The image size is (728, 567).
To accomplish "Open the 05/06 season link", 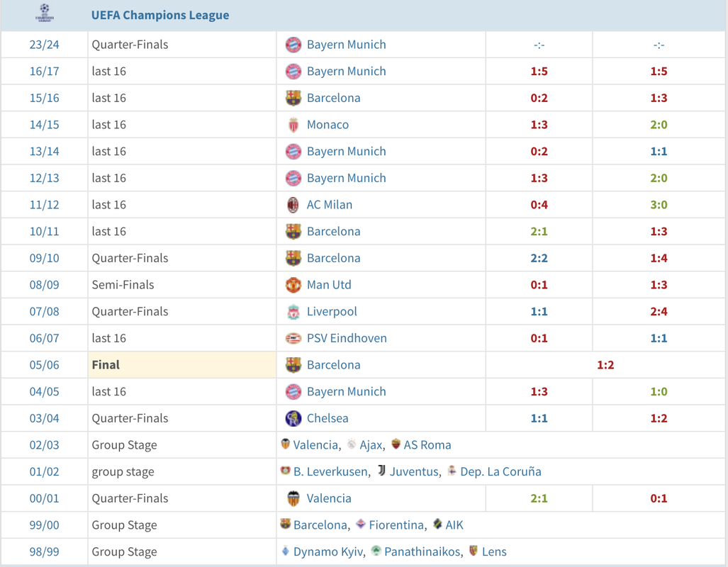I will 44,365.
